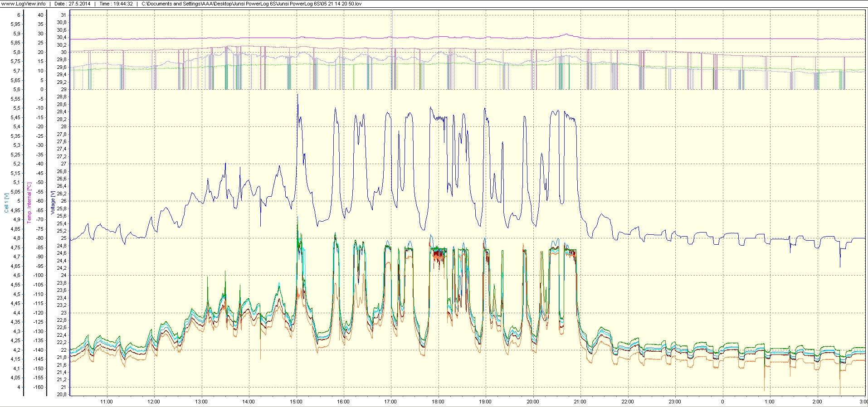Click the "5,95" tick on Cell 1 axis
Viewport: 868px width, 407px height.
15,24
